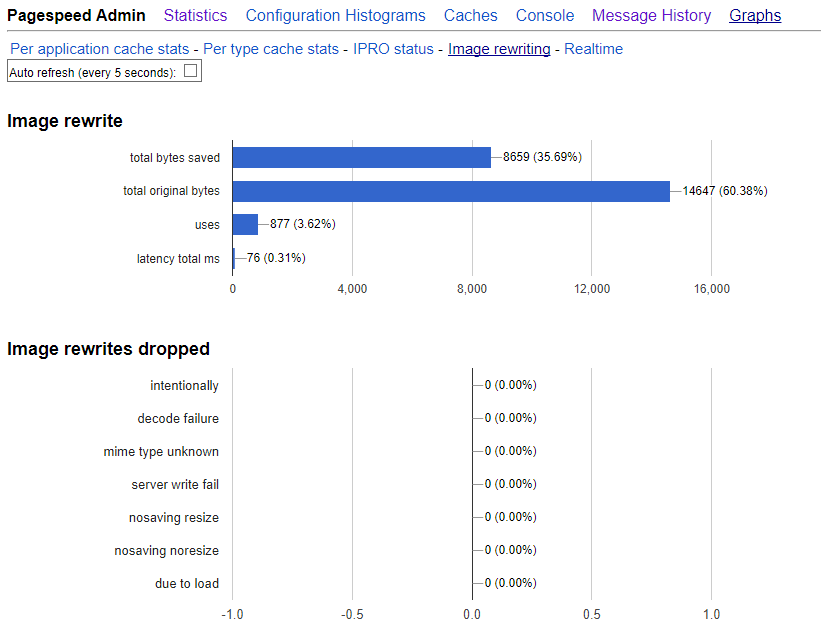Viewport: 821px width, 636px height.
Task: Click the Image rewrites dropped heading
Action: pyautogui.click(x=108, y=349)
